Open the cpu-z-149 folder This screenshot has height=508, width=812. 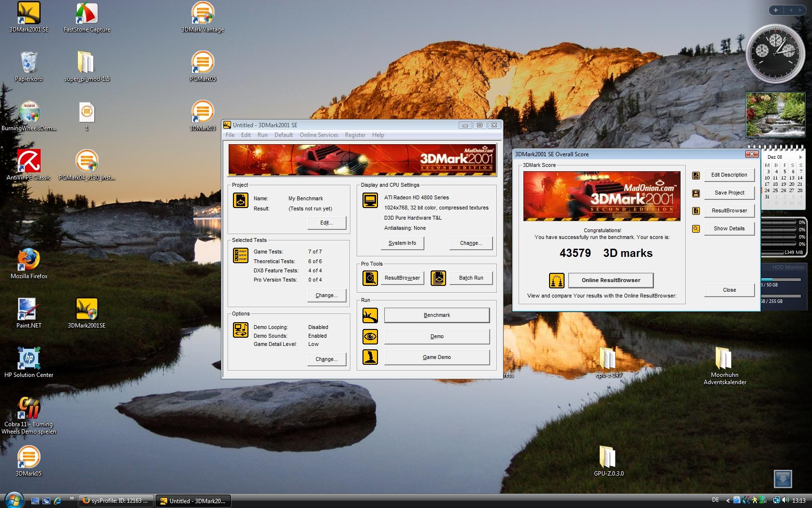609,363
